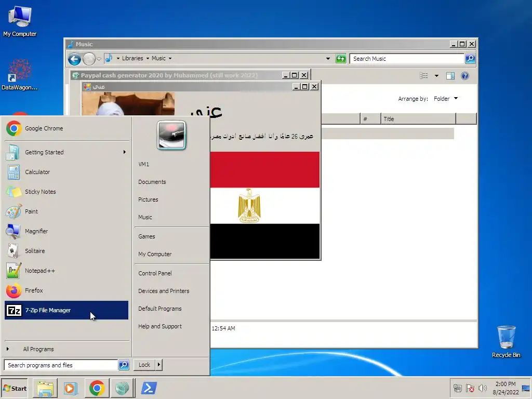
Task: Launch Calculator from Start menu
Action: click(x=66, y=172)
